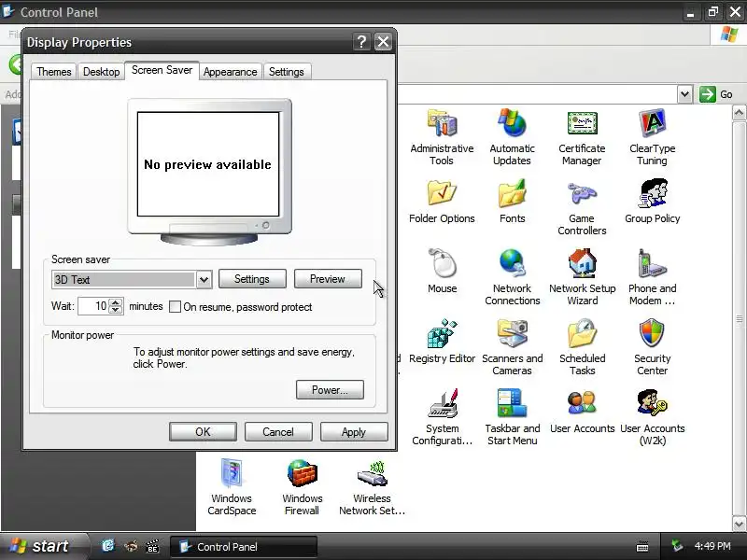Open Mouse settings icon
747x560 pixels.
(x=442, y=263)
